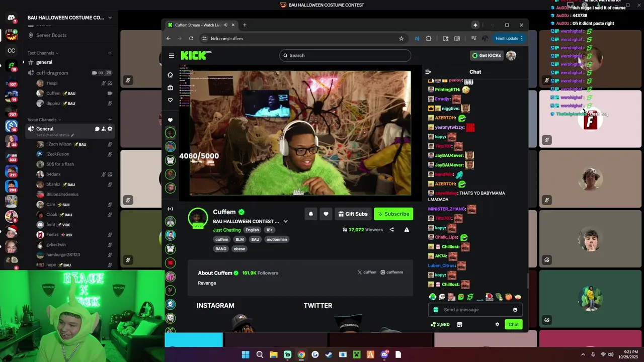Expand BAU HALLOWEEN COSTUME CONTEST server menu

110,18
